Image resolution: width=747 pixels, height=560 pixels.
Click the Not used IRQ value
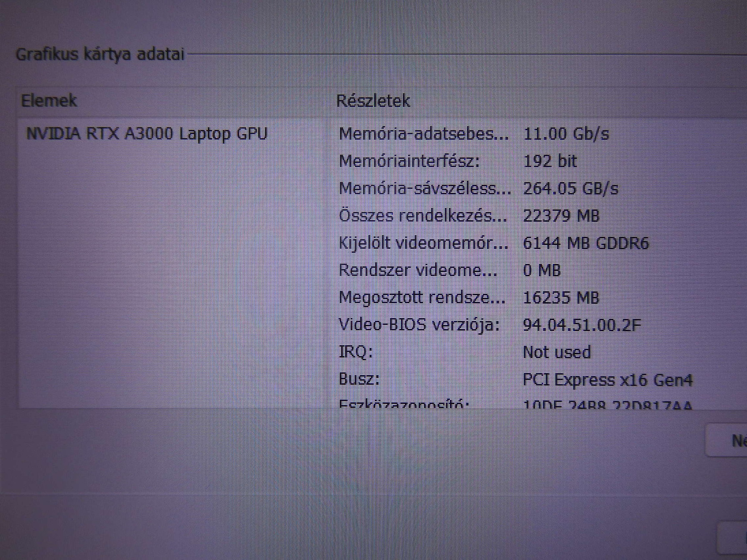pyautogui.click(x=557, y=352)
